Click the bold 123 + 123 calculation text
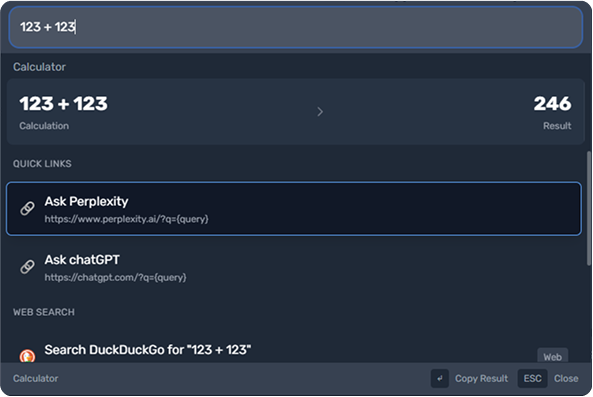This screenshot has width=593, height=397. coord(64,104)
